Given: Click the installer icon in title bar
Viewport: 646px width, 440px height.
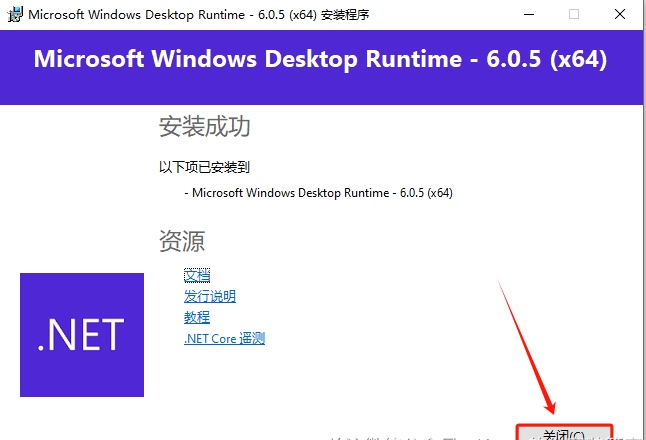Looking at the screenshot, I should 15,14.
